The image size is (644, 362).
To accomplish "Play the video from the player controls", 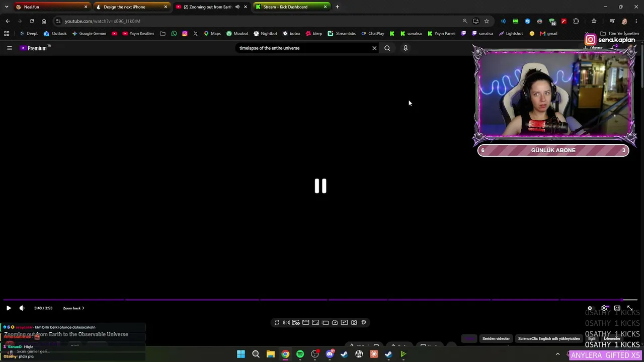I will 9,308.
